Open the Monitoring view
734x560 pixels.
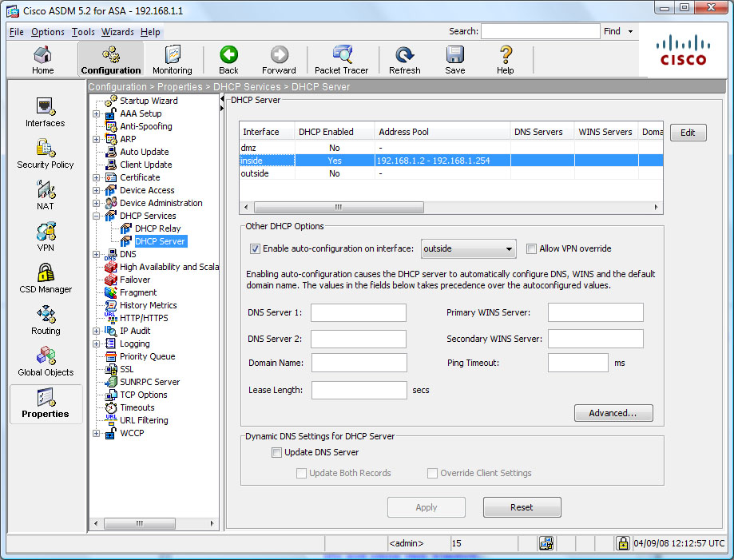173,59
